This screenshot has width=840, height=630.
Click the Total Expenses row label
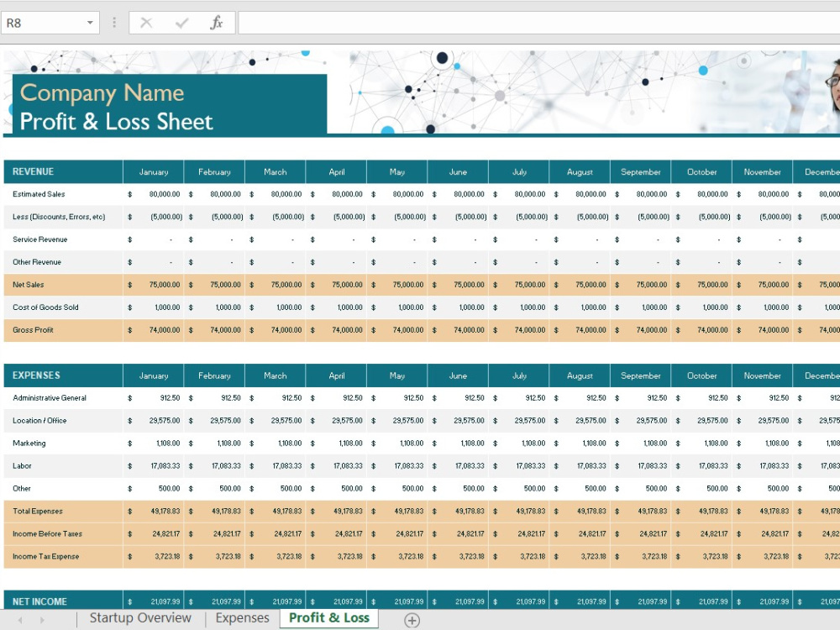click(x=38, y=511)
